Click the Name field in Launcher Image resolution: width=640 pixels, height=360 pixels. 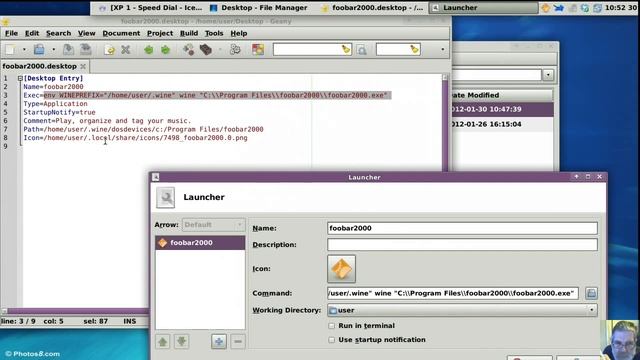(x=462, y=228)
